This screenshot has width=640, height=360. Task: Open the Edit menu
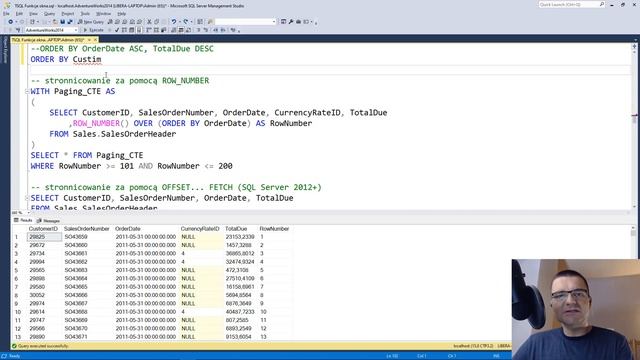coord(19,13)
